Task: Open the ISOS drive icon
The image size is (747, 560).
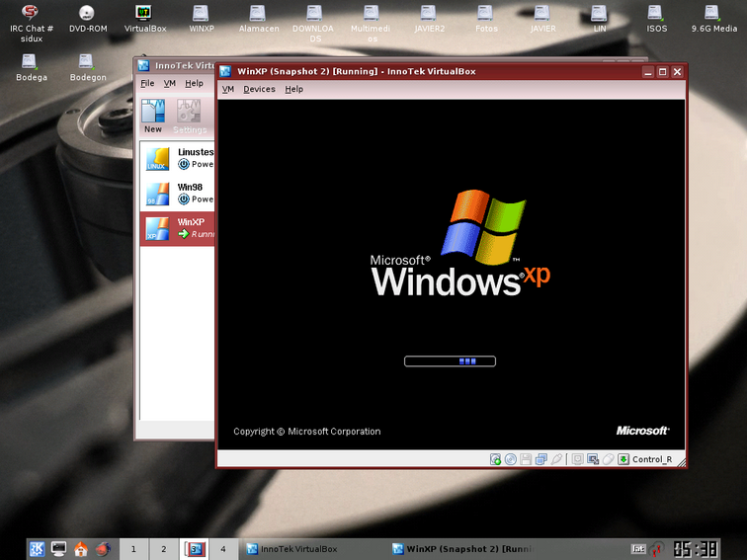Action: [656, 19]
